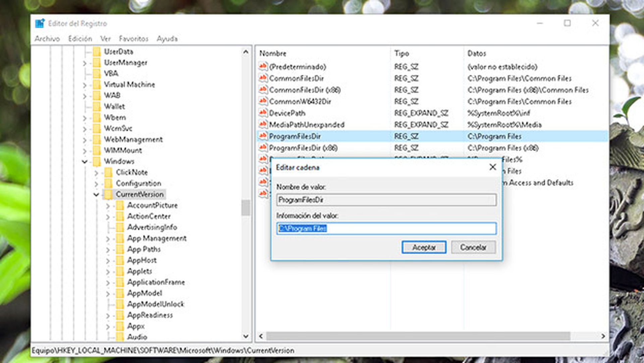The height and width of the screenshot is (363, 644).
Task: Click the folder icon of the Wallet key
Action: [x=97, y=107]
